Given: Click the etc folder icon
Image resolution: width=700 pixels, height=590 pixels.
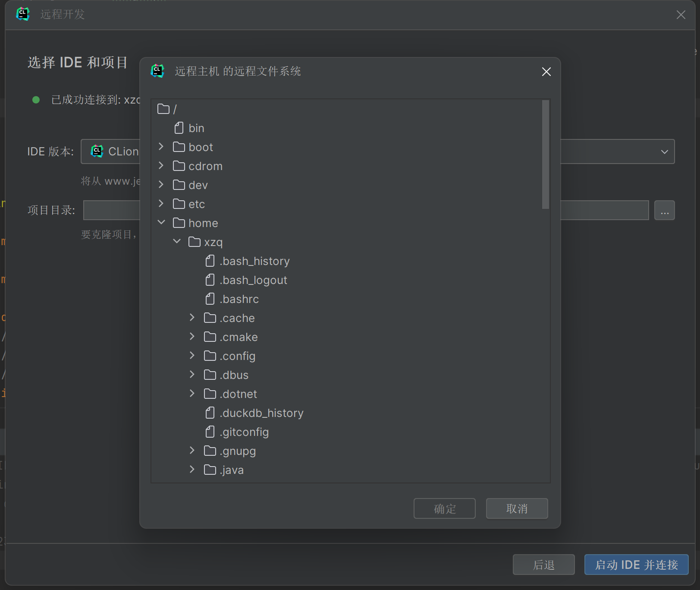Looking at the screenshot, I should pos(179,204).
